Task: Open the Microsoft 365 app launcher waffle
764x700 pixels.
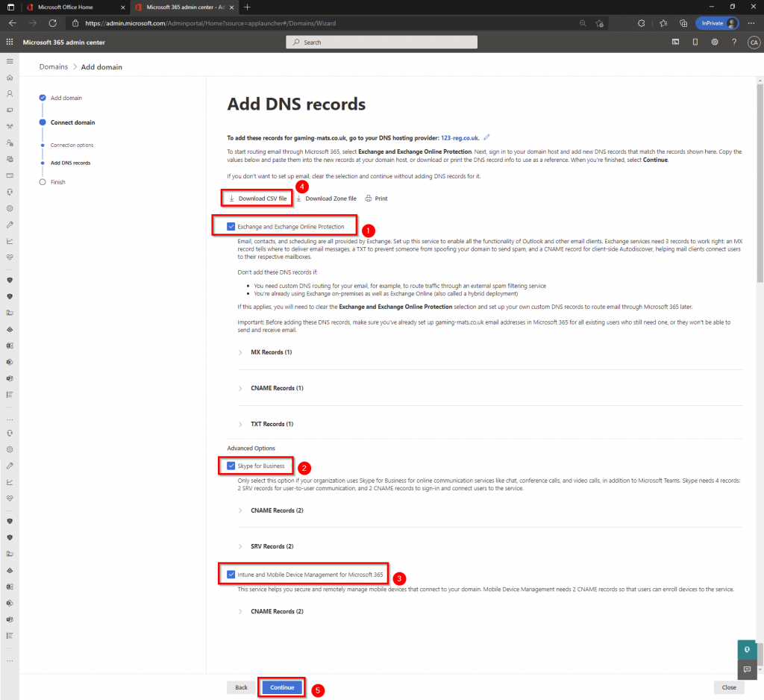Action: tap(10, 43)
